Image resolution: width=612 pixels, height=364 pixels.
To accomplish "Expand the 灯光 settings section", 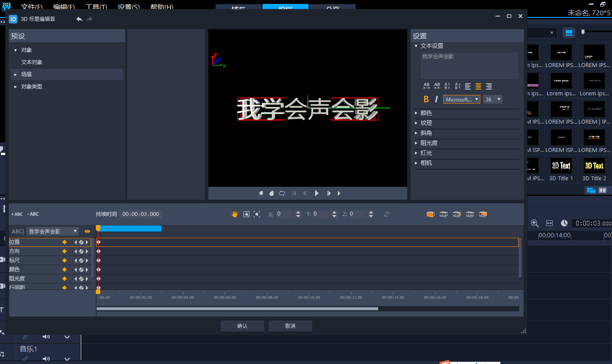I will pyautogui.click(x=416, y=153).
